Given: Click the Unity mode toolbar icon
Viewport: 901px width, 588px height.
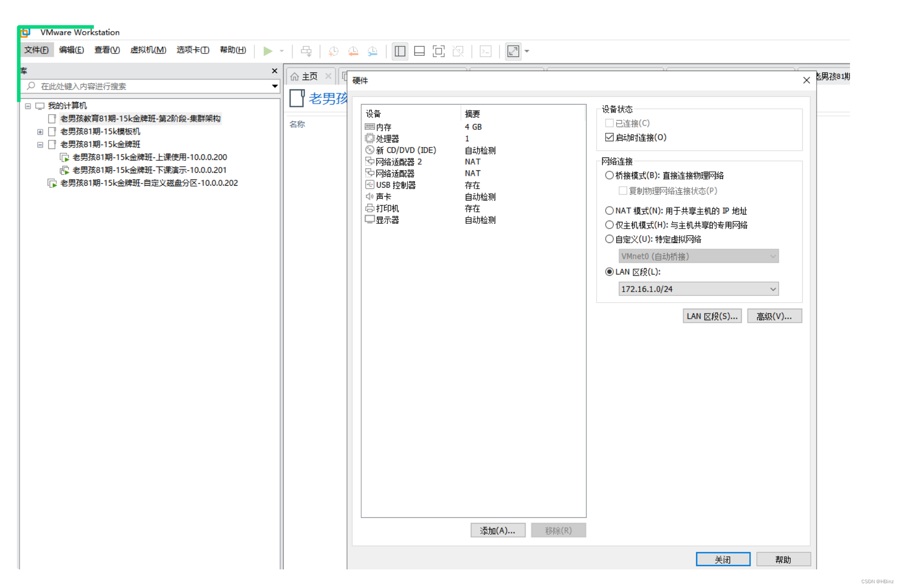Looking at the screenshot, I should pos(458,51).
